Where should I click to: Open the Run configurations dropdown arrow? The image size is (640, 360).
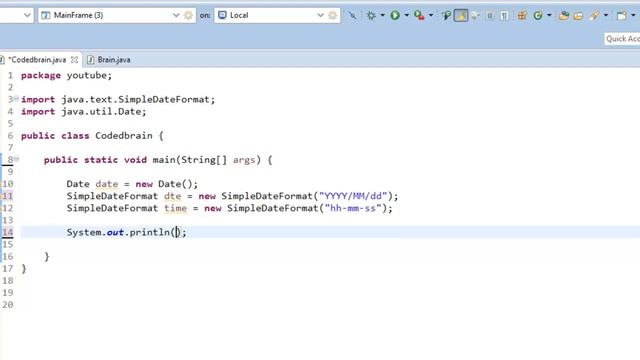(x=407, y=16)
